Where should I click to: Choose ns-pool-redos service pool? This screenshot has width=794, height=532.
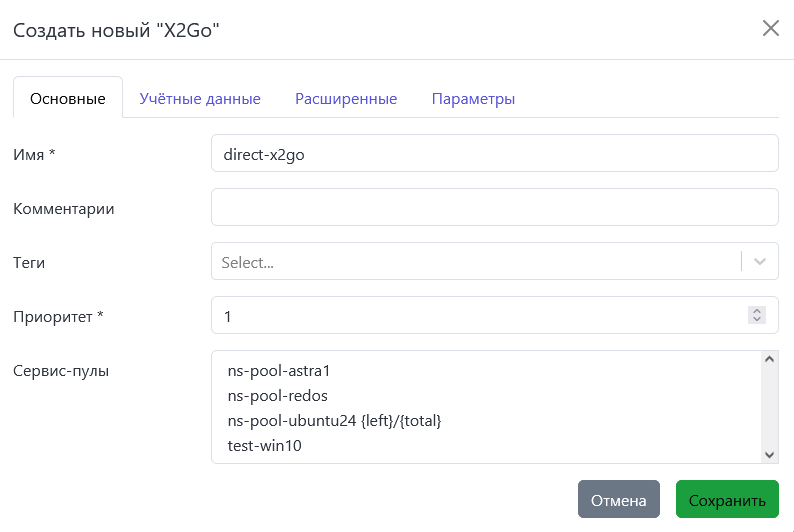tap(277, 395)
